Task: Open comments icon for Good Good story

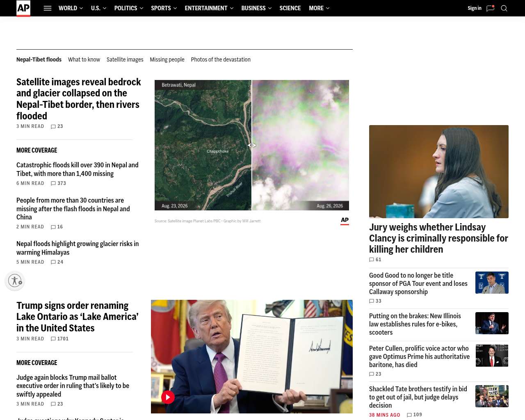Action: click(372, 301)
